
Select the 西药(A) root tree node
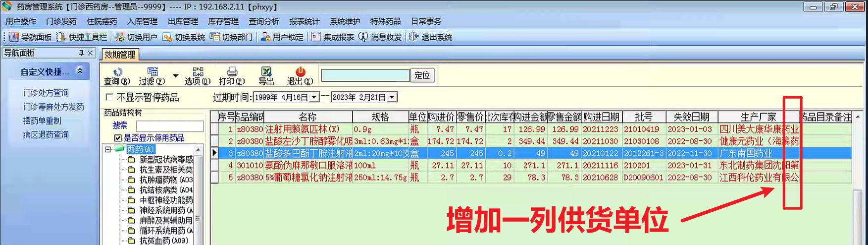pos(141,149)
